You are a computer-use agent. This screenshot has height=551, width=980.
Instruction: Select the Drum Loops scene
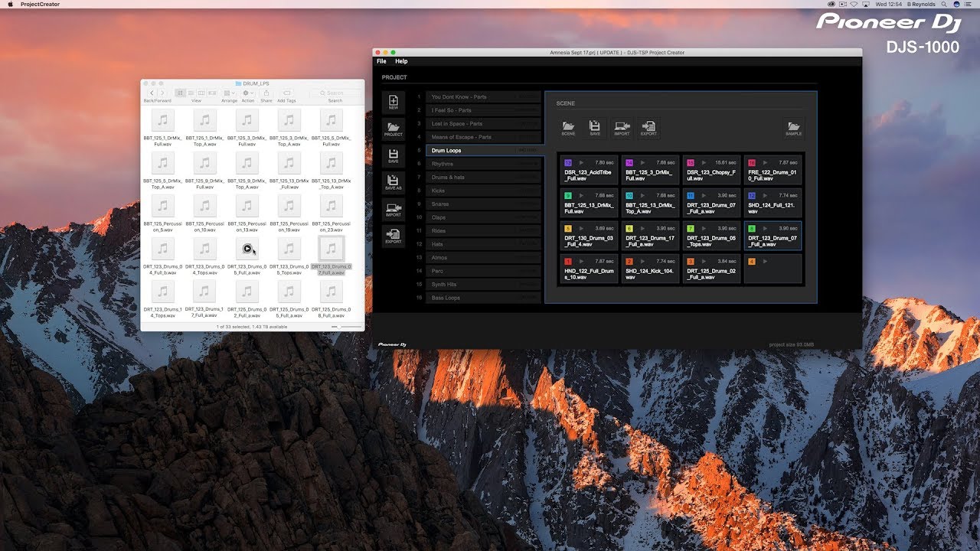(484, 151)
